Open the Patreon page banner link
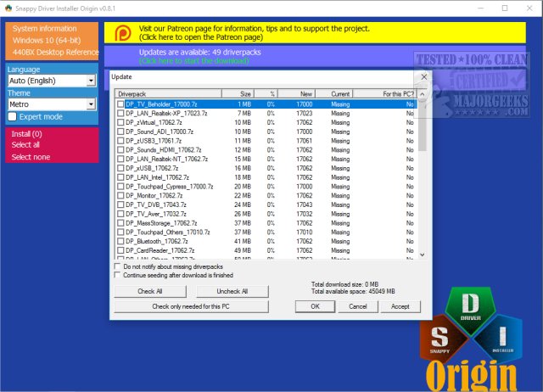543x392 pixels. coord(315,33)
